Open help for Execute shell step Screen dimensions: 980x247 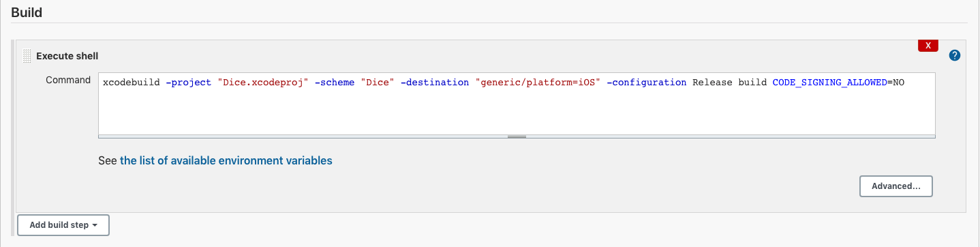pos(955,55)
